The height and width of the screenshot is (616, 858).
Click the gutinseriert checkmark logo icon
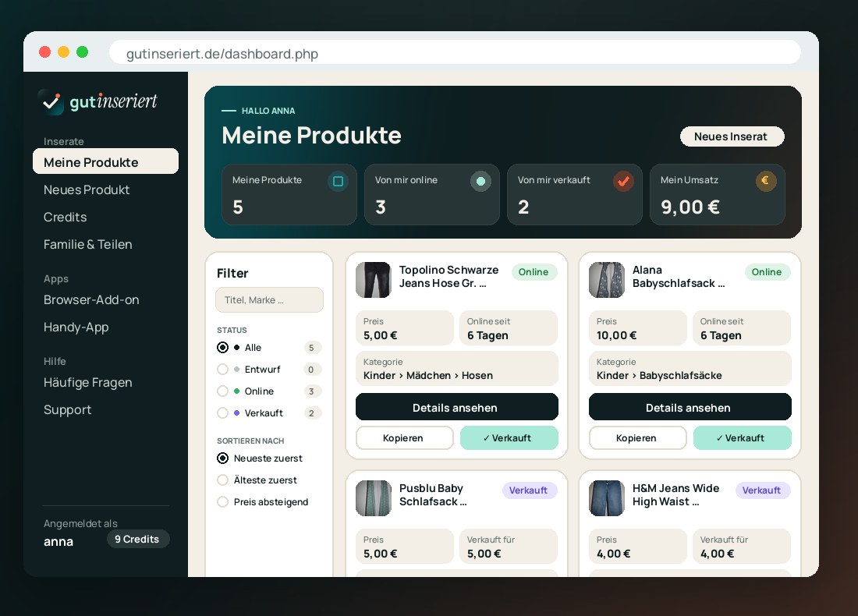click(x=51, y=101)
